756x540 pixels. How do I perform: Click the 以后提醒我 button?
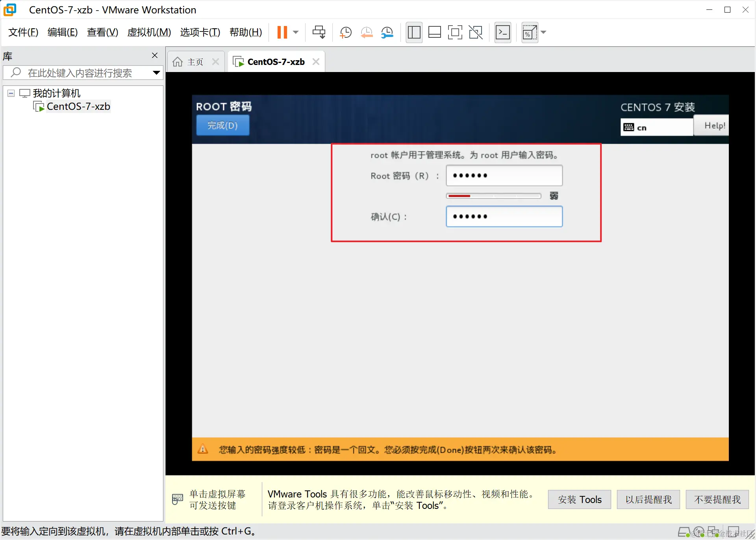coord(649,499)
